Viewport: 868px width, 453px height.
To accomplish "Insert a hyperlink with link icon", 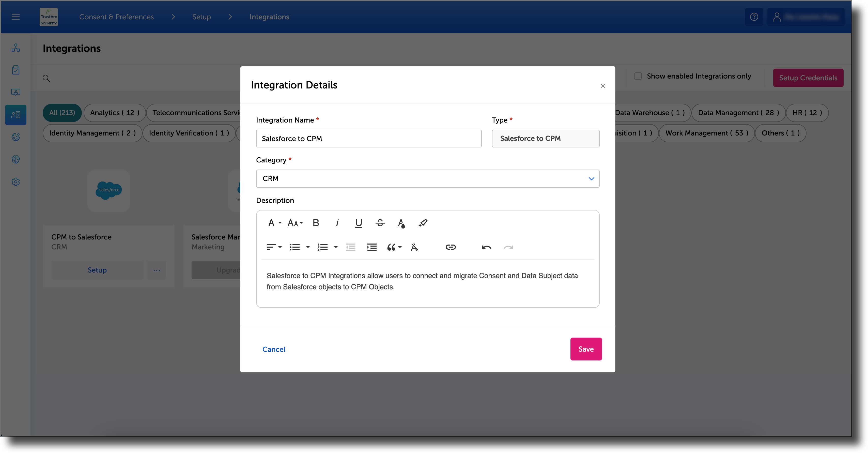I will coord(451,247).
